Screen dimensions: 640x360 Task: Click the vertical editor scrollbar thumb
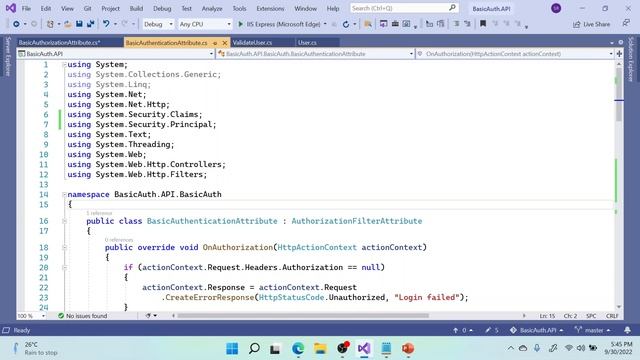[x=619, y=95]
